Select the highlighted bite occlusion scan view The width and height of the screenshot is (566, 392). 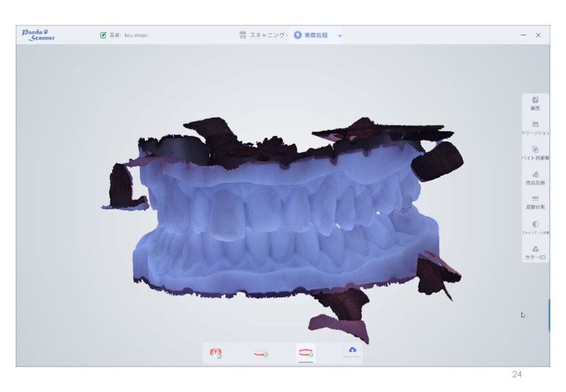306,353
